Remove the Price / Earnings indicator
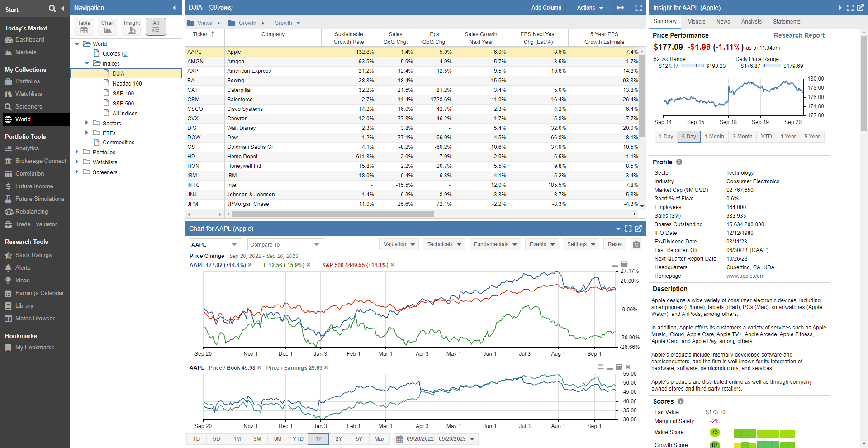 tap(326, 368)
